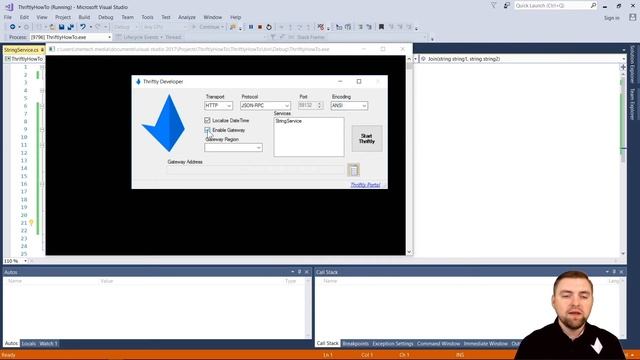The height and width of the screenshot is (360, 640).
Task: Toggle the Localize DateTime checkbox
Action: click(207, 120)
